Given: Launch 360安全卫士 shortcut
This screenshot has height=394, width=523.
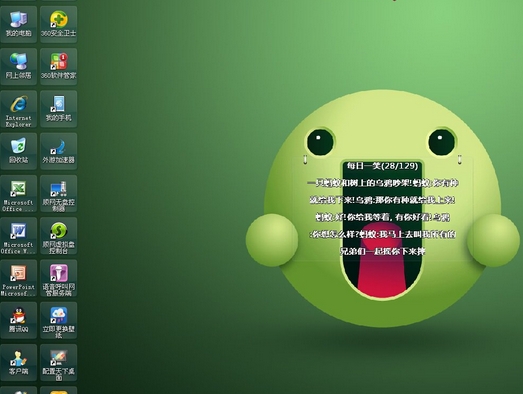Looking at the screenshot, I should point(59,24).
